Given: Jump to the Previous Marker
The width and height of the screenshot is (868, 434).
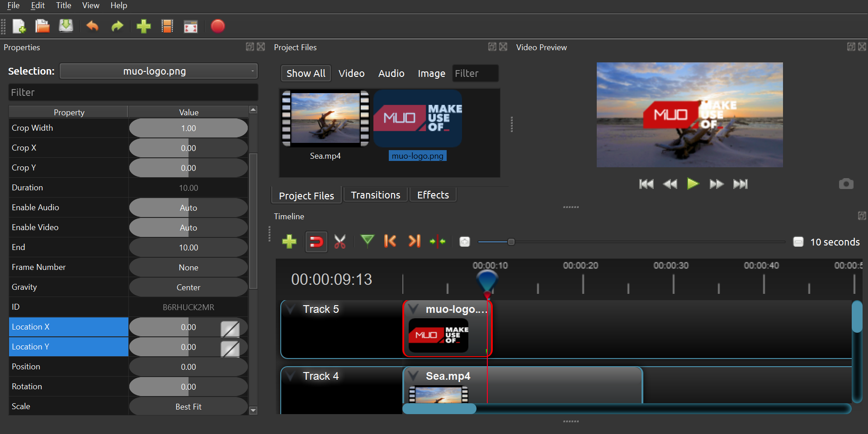Looking at the screenshot, I should pyautogui.click(x=390, y=241).
